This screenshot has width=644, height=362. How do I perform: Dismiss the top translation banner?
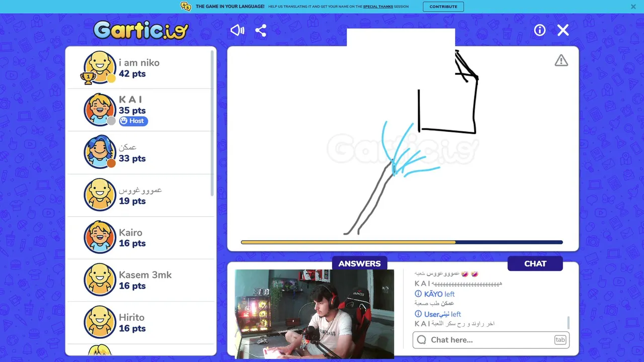tap(633, 7)
